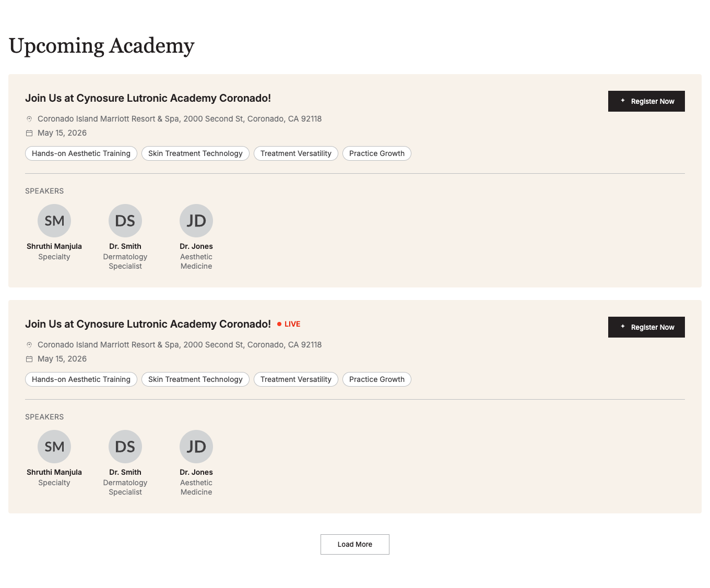Select the DS speaker avatar in the LIVE card

[x=125, y=447]
